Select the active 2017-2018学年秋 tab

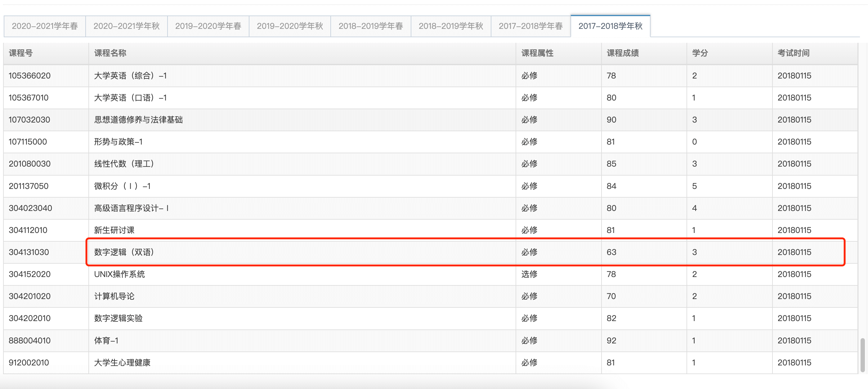(x=610, y=26)
